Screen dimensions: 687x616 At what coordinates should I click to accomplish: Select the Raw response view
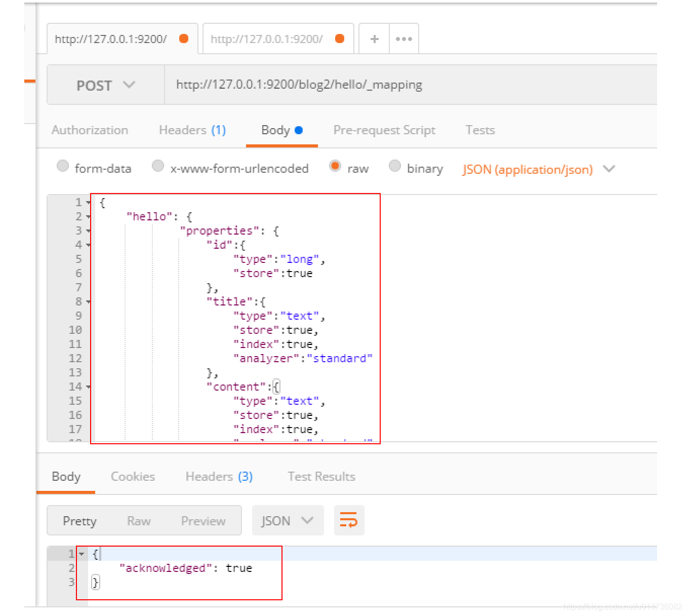coord(139,521)
